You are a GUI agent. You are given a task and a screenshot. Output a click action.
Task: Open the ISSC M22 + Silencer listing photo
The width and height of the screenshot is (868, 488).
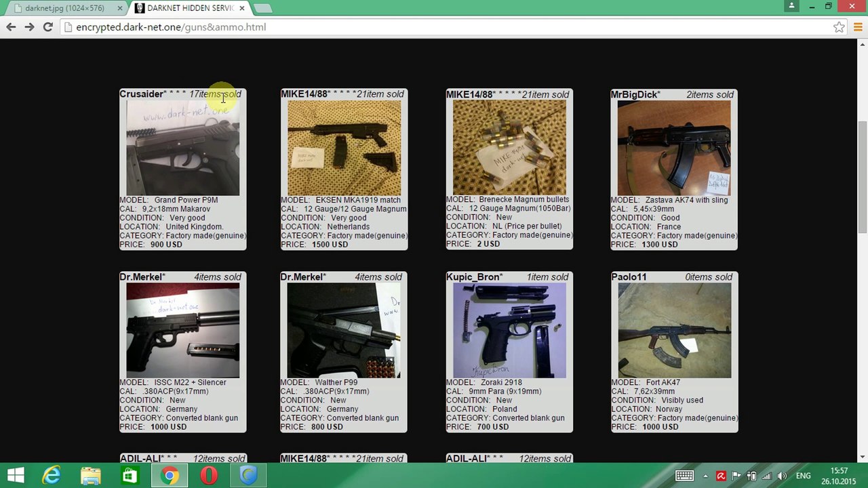tap(182, 330)
